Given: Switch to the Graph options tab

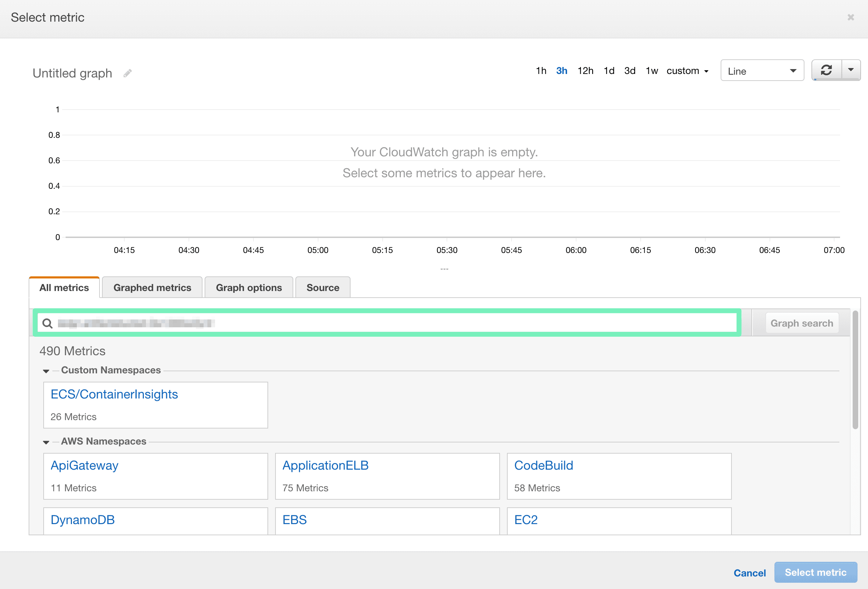Looking at the screenshot, I should tap(249, 287).
